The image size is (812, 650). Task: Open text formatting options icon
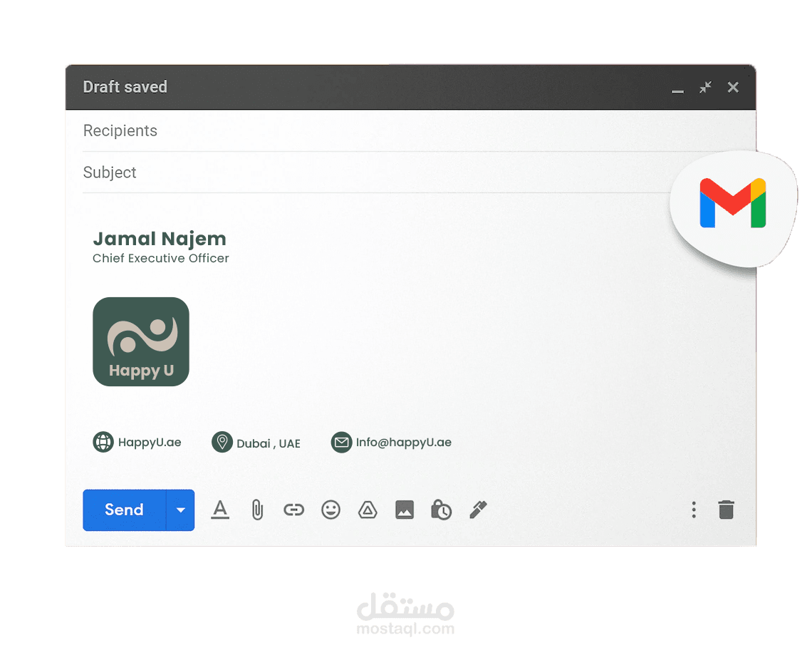click(x=220, y=510)
